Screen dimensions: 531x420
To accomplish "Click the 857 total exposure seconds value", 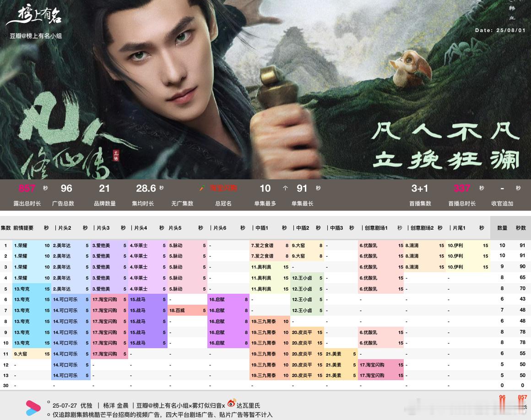I will (27, 188).
